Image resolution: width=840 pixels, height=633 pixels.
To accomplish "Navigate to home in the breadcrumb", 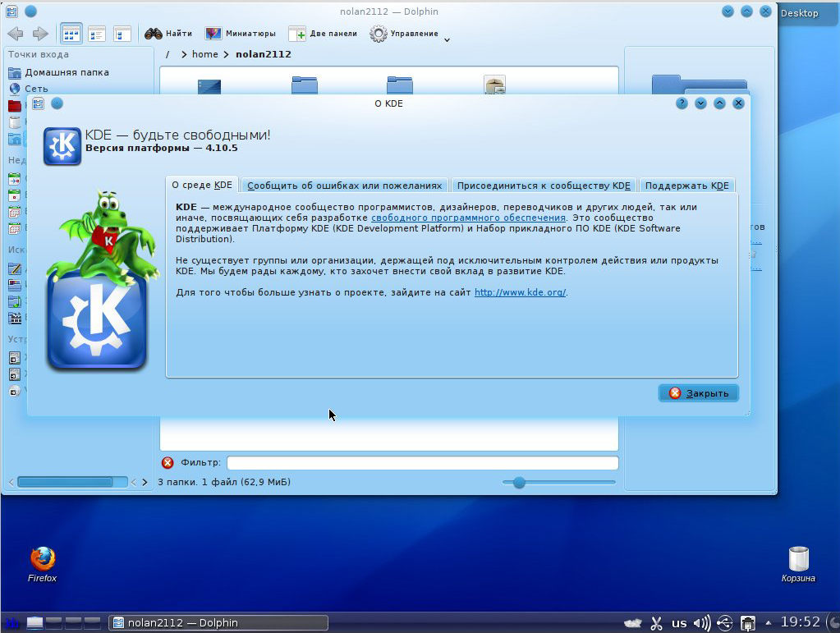I will click(x=204, y=54).
